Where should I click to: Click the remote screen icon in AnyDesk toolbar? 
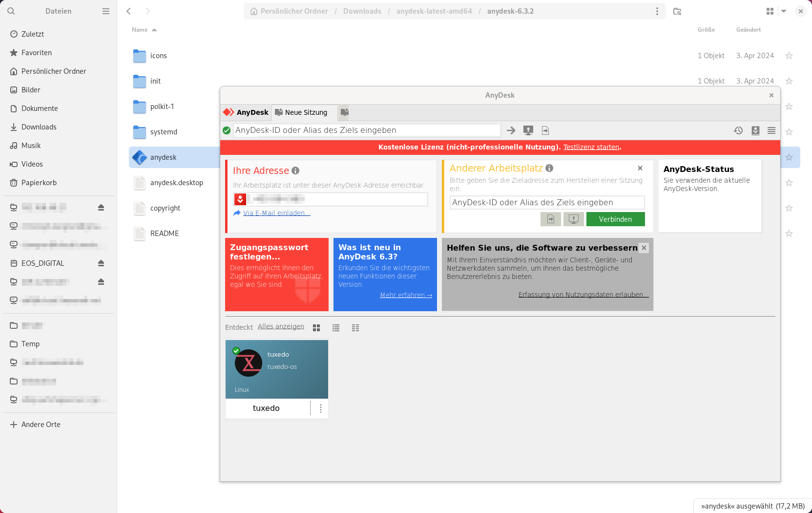point(528,130)
